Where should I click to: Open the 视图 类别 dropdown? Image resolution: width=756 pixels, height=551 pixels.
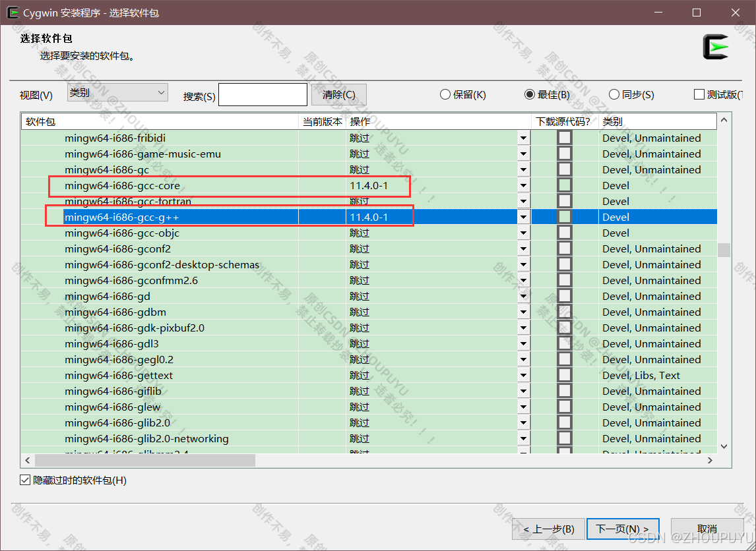coord(117,92)
